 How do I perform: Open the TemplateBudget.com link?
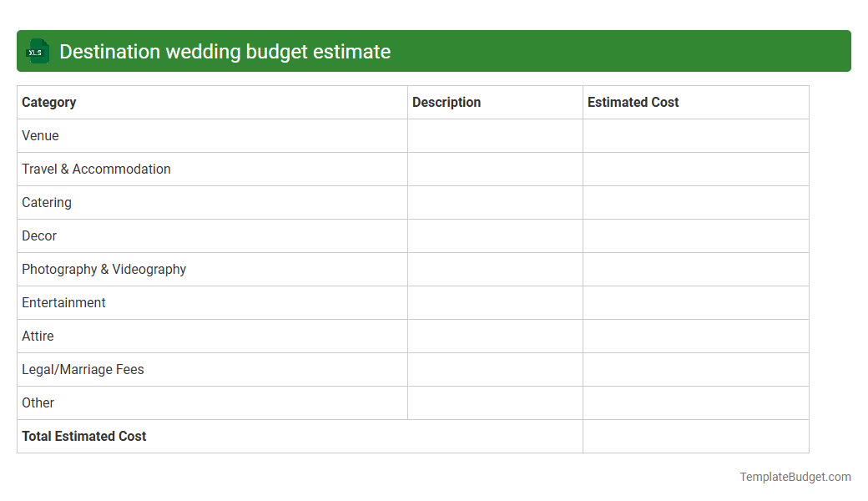pyautogui.click(x=795, y=477)
